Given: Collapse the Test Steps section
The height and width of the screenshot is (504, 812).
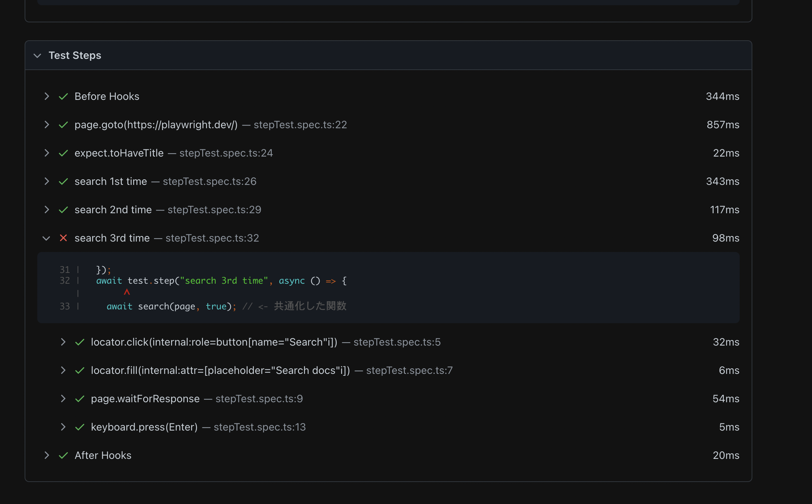Looking at the screenshot, I should pos(37,56).
